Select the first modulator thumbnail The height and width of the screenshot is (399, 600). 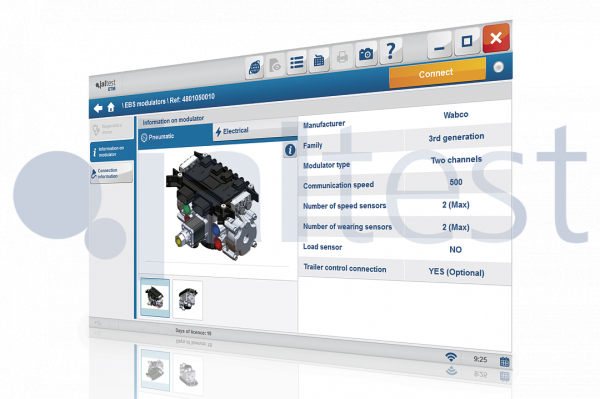[155, 298]
